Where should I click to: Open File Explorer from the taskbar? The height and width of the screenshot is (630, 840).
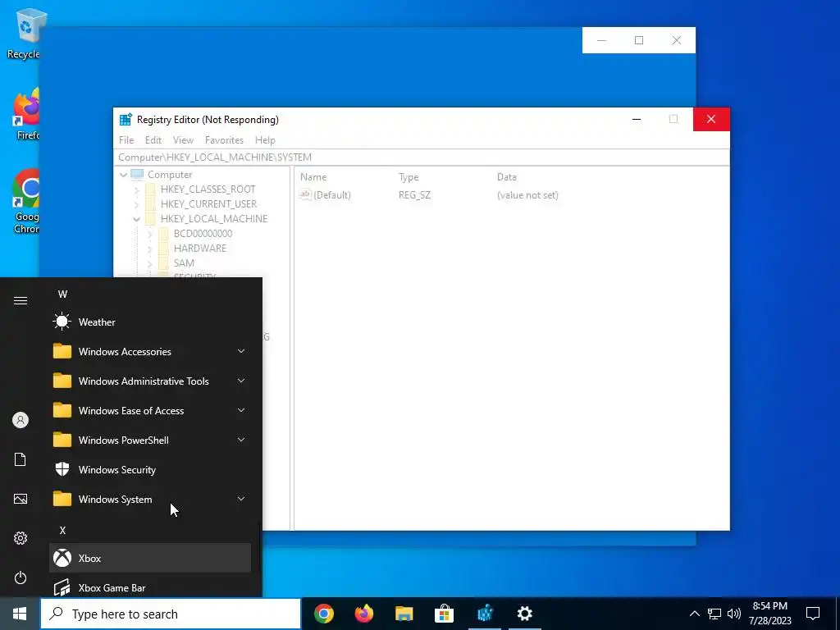[x=404, y=614]
